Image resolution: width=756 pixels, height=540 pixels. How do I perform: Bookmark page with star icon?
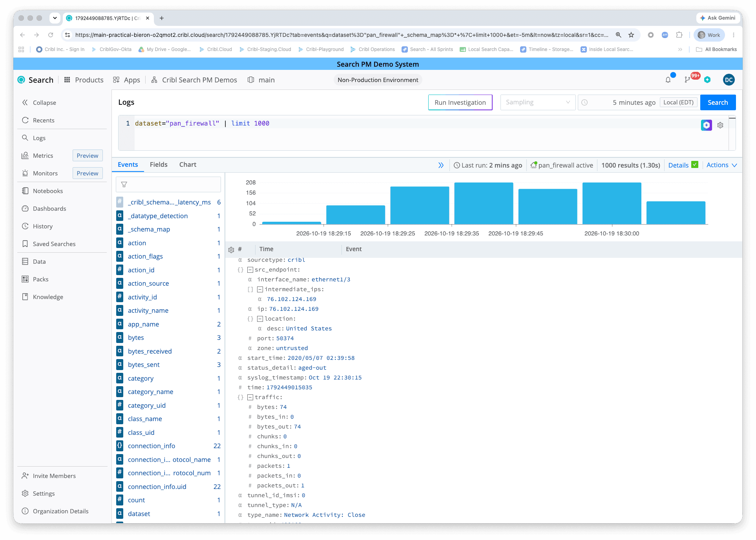point(631,35)
